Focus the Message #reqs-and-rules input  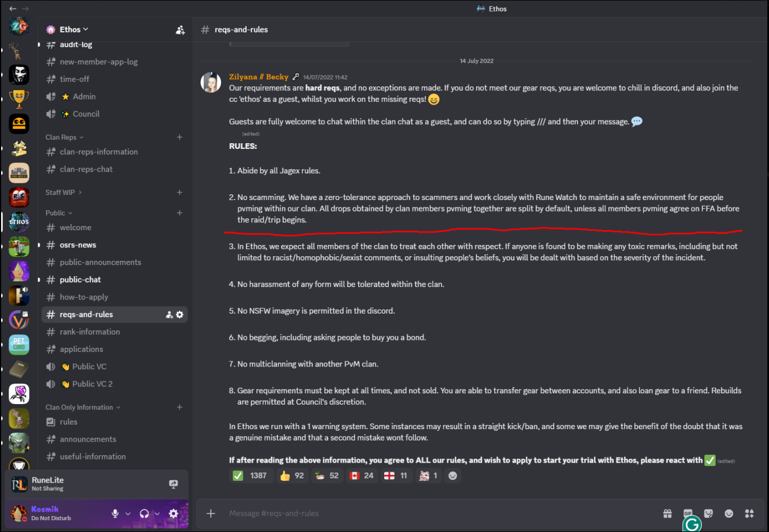coord(438,513)
